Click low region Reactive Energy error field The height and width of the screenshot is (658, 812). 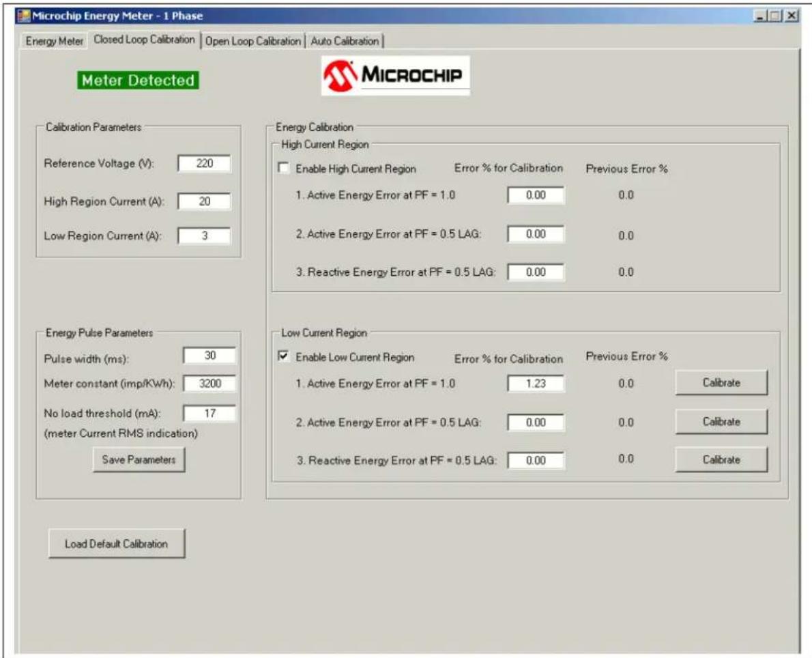[x=536, y=460]
